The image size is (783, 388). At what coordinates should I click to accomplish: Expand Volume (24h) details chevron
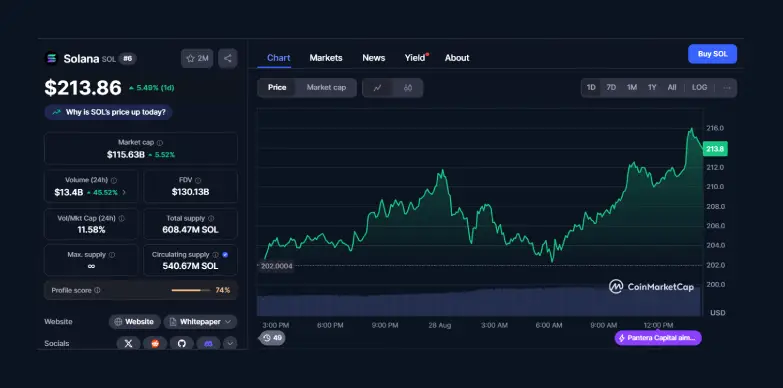tap(124, 192)
